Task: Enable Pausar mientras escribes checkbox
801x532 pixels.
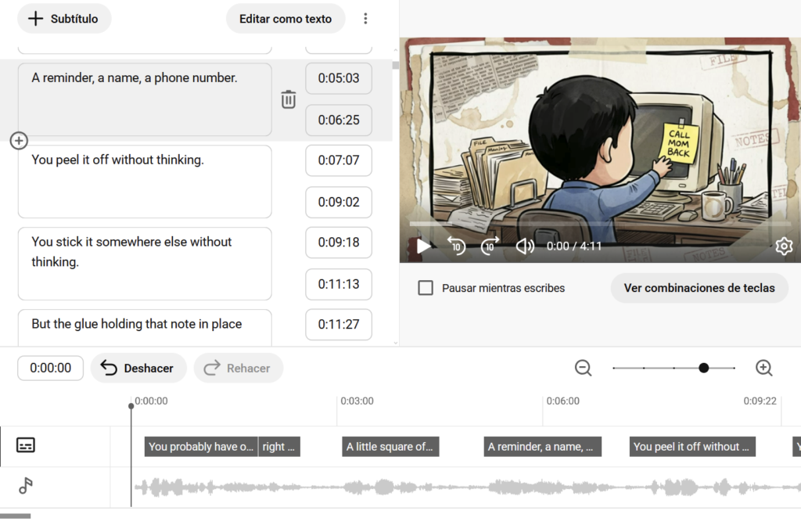Action: (426, 288)
